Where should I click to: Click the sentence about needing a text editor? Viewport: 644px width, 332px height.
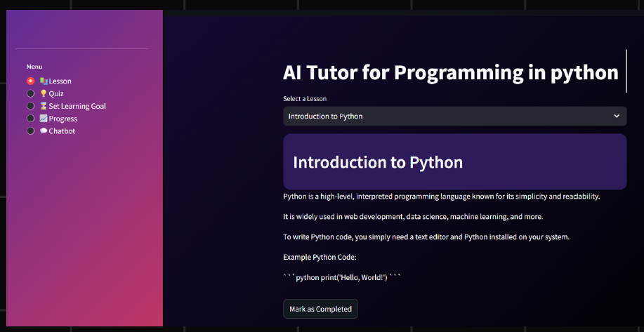[x=426, y=237]
